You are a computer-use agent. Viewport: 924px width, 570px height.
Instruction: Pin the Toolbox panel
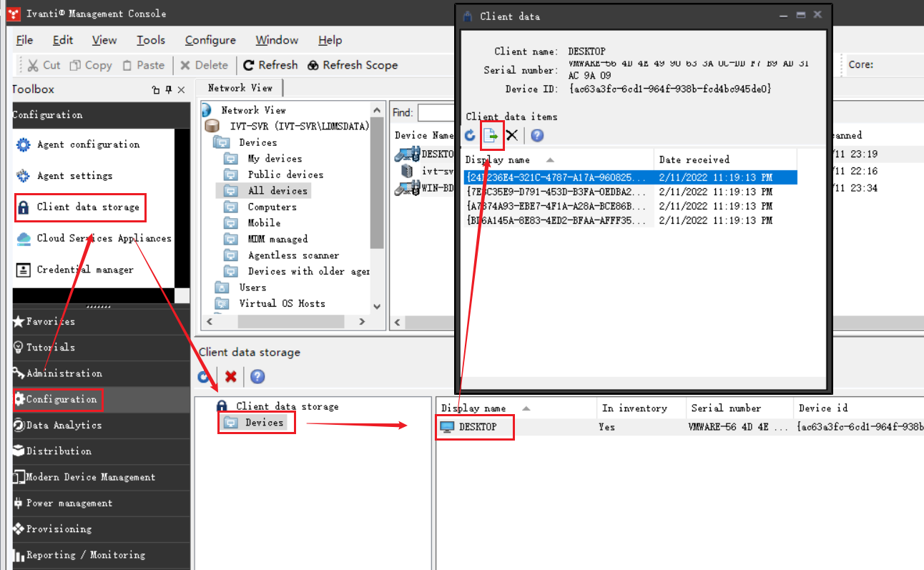(x=169, y=89)
